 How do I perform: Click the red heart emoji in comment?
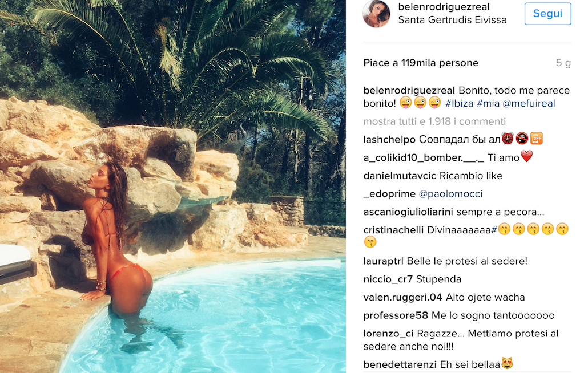526,156
